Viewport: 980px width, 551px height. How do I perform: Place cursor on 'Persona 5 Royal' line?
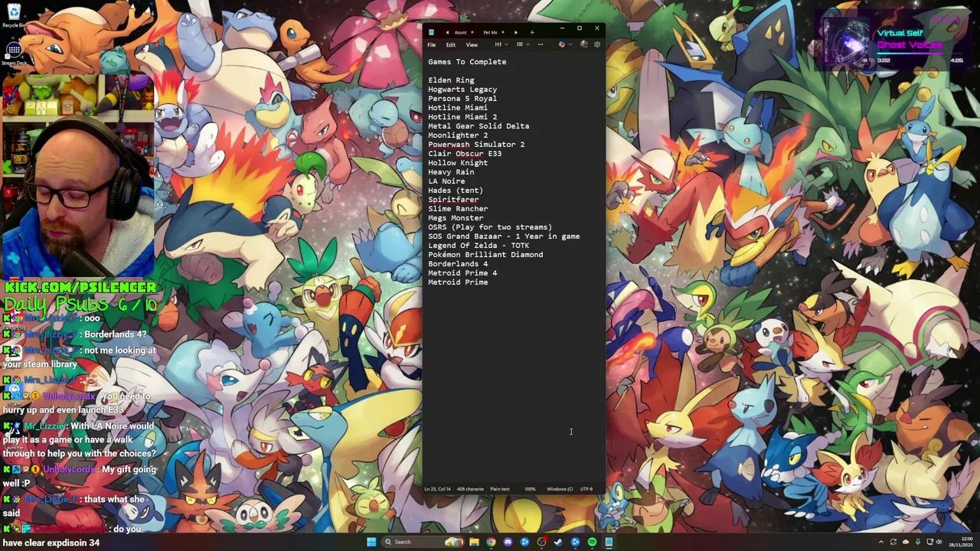click(x=462, y=99)
